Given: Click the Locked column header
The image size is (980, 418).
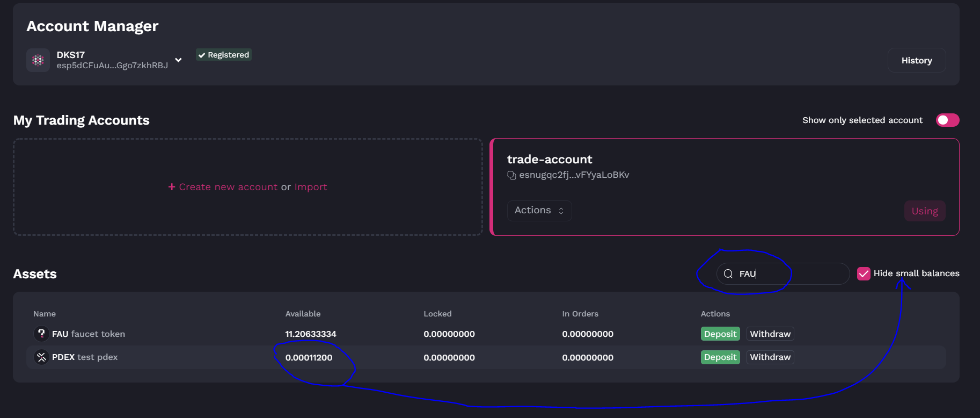Looking at the screenshot, I should [437, 314].
